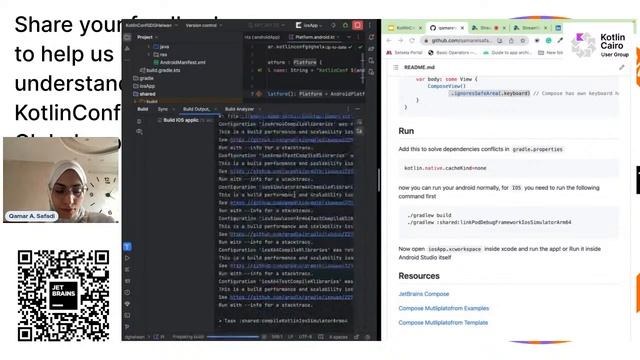This screenshot has width=640, height=360.
Task: Click the lock read-only toggle in status bar
Action: click(357, 337)
